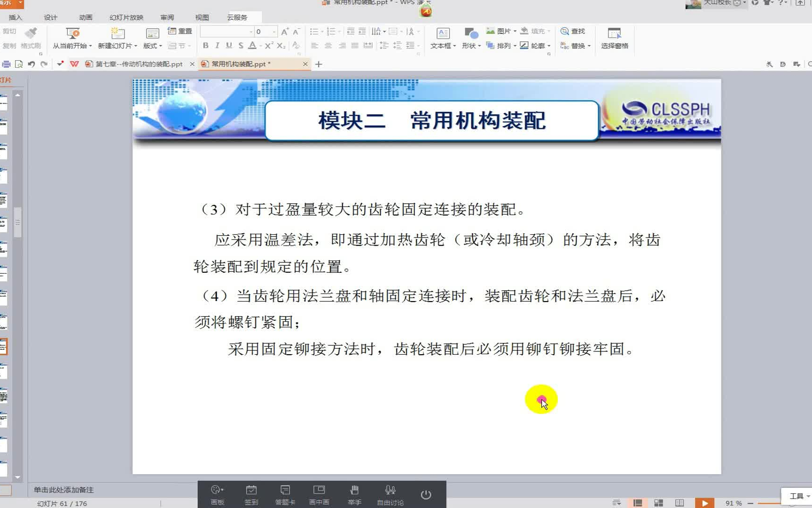
Task: Open the Selection Pane (选择窗格)
Action: (615, 39)
